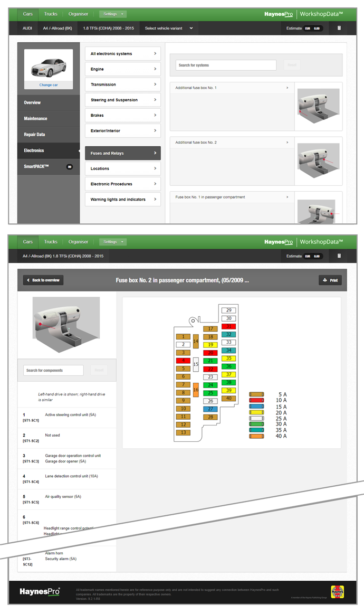Select the orange fuse 16 in diagram
Viewport: 364px width, 614px height.
pyautogui.click(x=195, y=390)
